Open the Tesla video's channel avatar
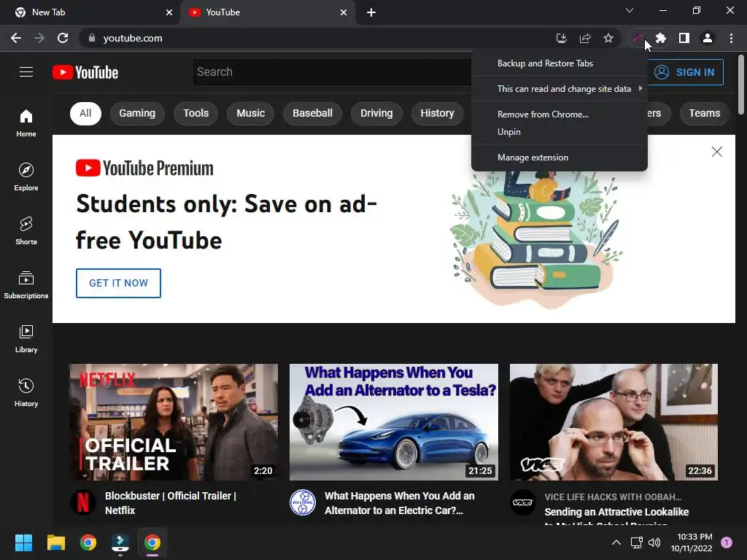 pos(303,502)
